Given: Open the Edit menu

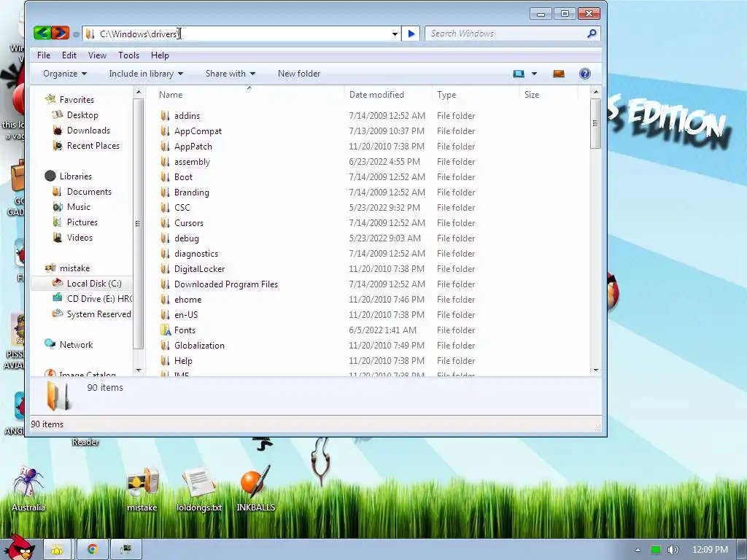Looking at the screenshot, I should 69,55.
